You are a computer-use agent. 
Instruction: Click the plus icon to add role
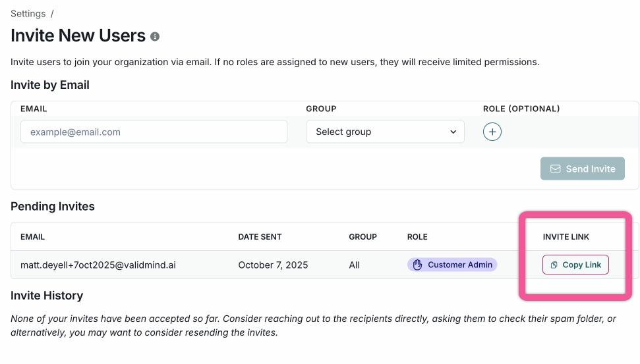click(492, 132)
